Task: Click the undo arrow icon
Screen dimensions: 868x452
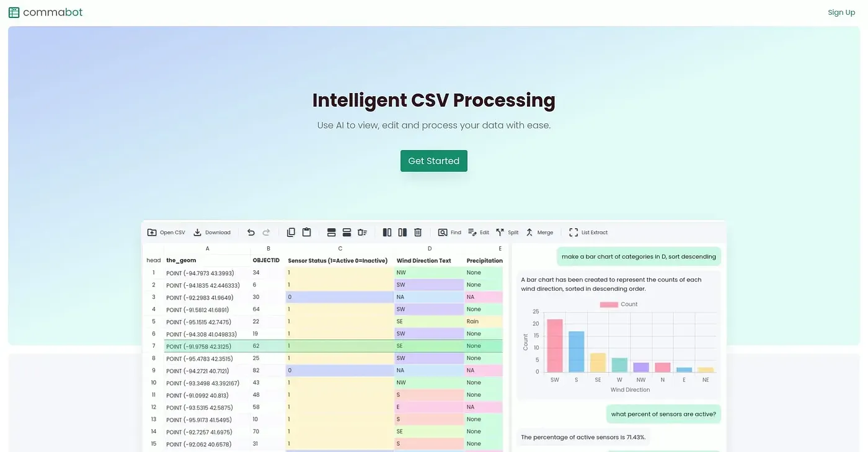Action: (x=251, y=233)
